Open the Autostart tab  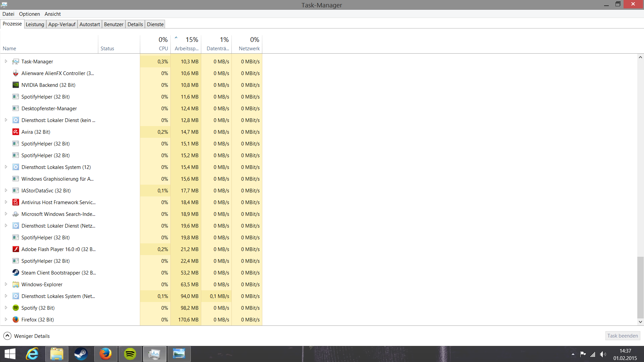(90, 24)
